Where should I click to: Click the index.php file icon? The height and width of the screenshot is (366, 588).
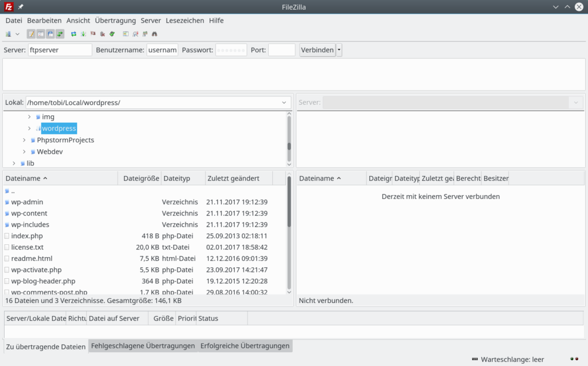[x=7, y=236]
